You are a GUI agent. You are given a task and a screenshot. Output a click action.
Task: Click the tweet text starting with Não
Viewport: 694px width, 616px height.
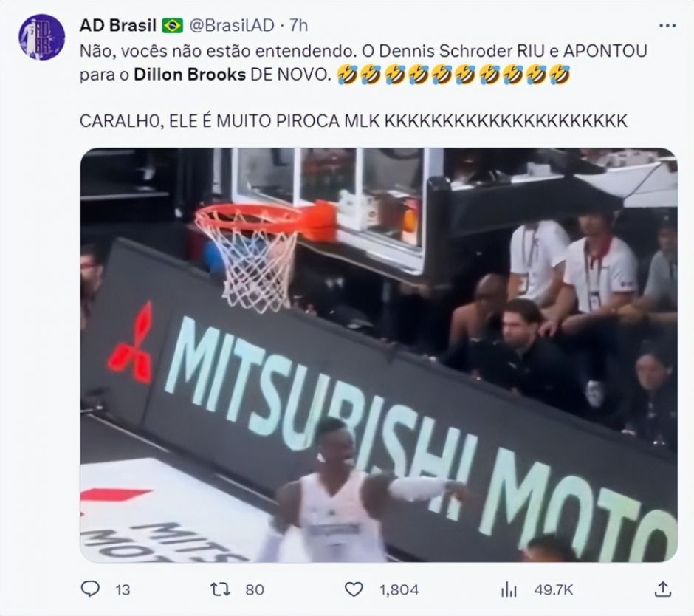(x=363, y=63)
